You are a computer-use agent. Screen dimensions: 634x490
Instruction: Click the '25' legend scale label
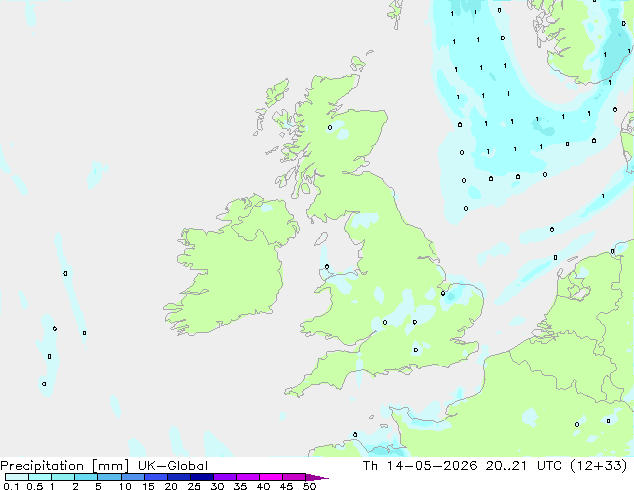click(x=194, y=486)
